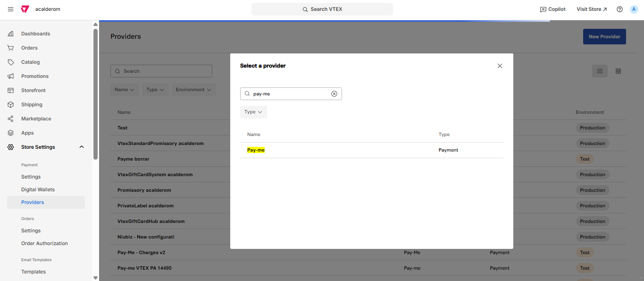Open the Environment filter dropdown
The image size is (644, 281).
click(193, 90)
